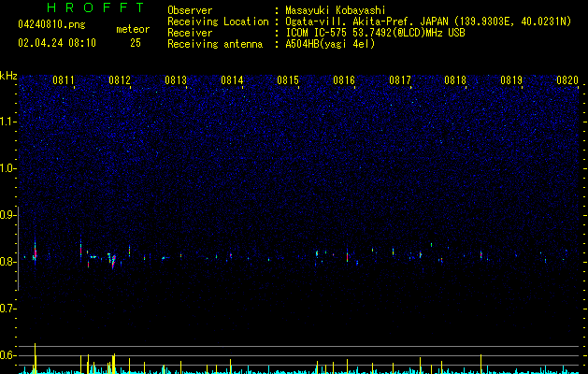This screenshot has width=588, height=374.
Task: Click the Observer label
Action: [x=190, y=10]
